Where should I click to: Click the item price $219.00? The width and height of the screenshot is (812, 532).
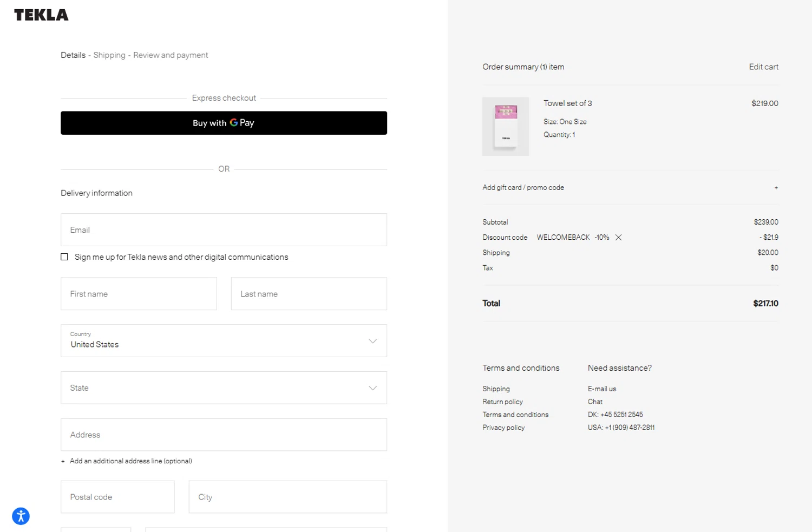pyautogui.click(x=765, y=103)
